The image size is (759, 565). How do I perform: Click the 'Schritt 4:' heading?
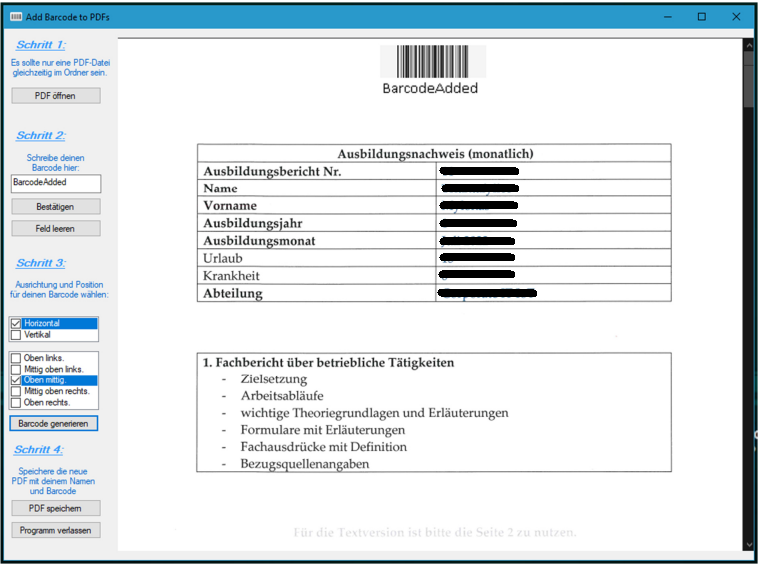click(39, 449)
